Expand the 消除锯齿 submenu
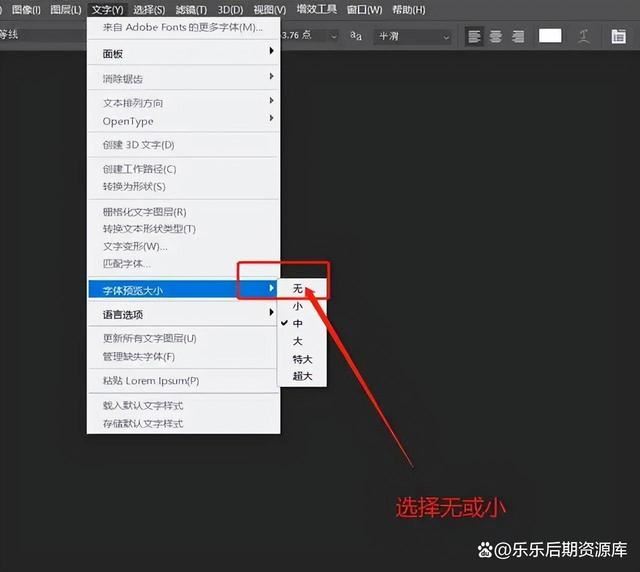Screen dimensions: 640x572 [x=184, y=78]
